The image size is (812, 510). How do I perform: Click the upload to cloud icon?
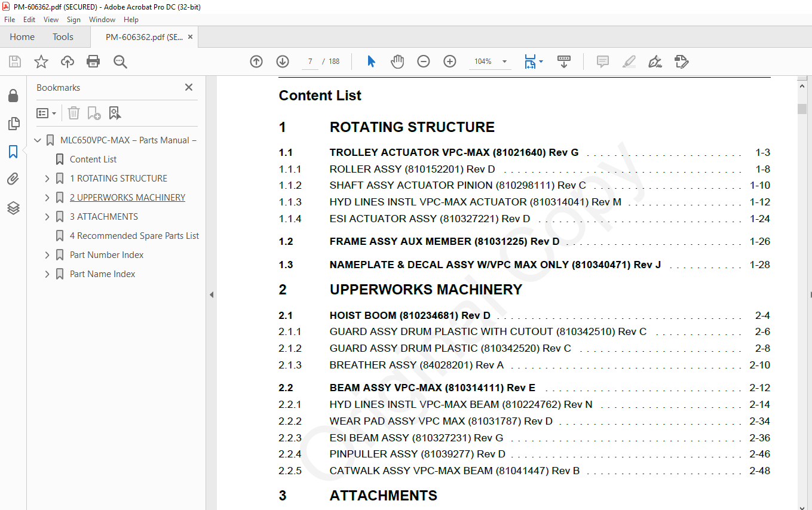pos(68,62)
